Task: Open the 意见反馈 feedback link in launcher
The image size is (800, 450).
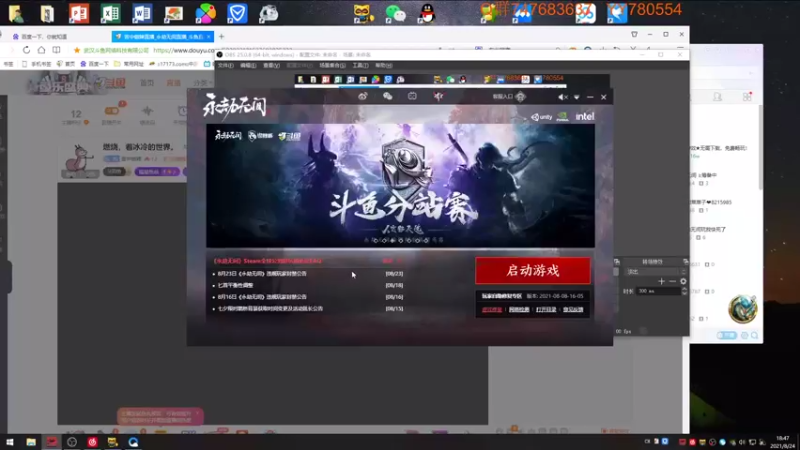Action: click(x=573, y=310)
